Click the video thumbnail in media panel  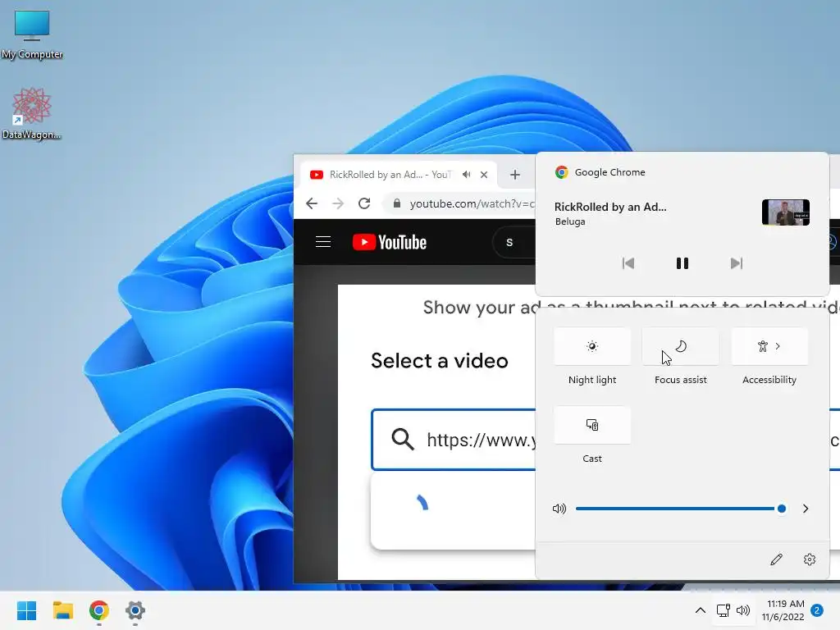tap(785, 212)
